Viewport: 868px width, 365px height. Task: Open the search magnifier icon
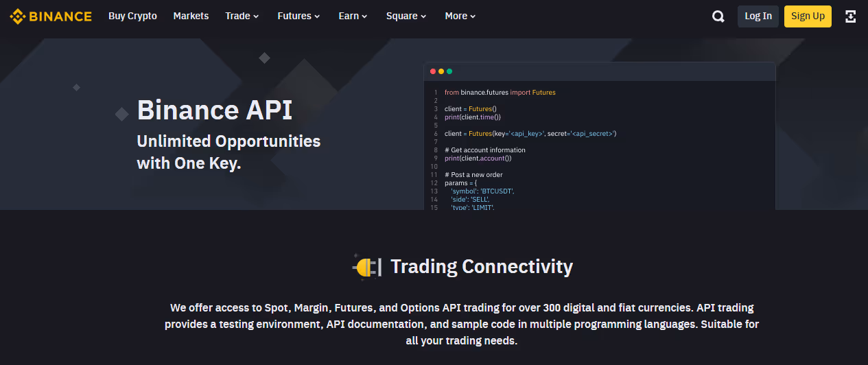tap(718, 16)
